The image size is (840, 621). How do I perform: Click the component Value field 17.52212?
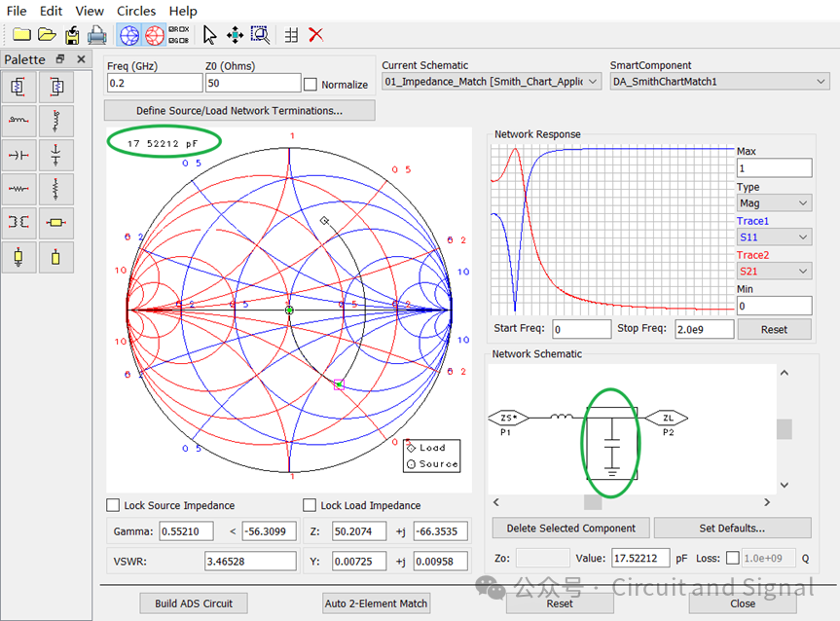click(640, 558)
